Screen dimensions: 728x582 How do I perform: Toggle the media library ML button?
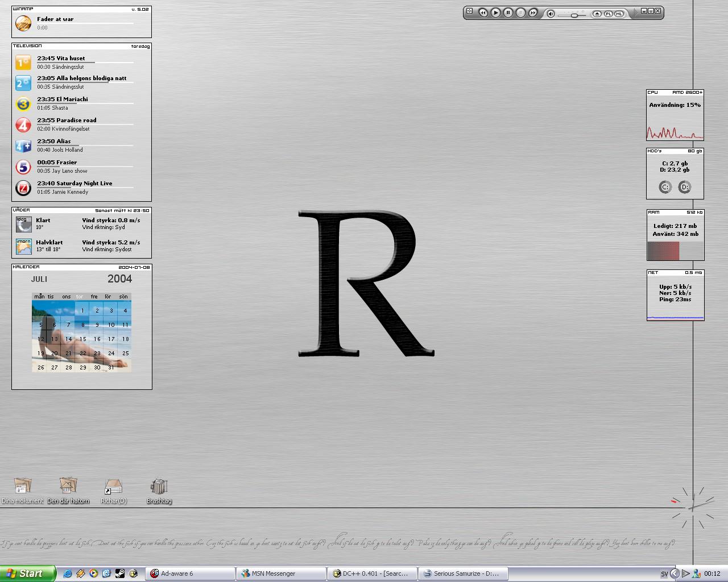tap(619, 14)
